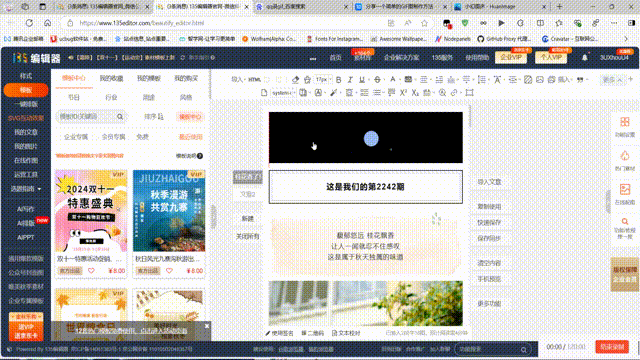Click the new blank document icon
640x360 pixels.
click(264, 93)
